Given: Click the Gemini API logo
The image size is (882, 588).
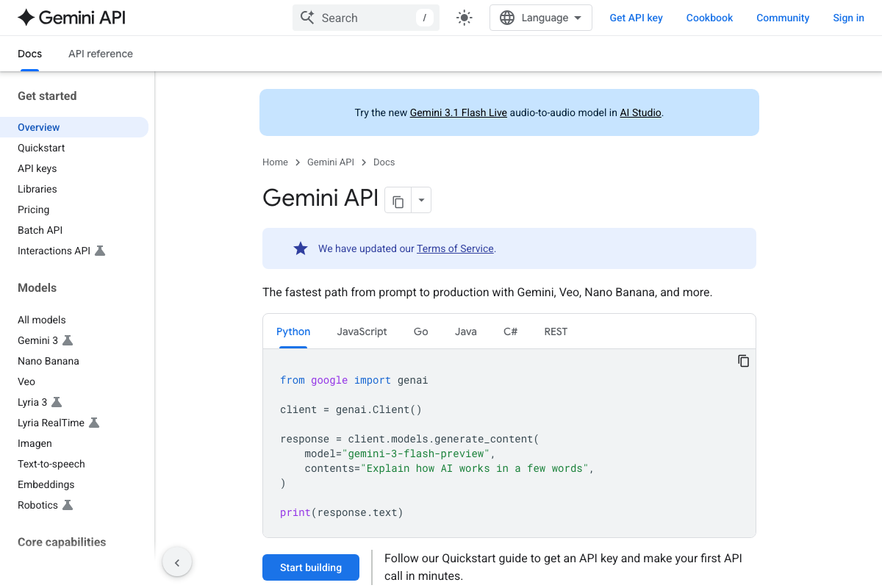Looking at the screenshot, I should click(x=71, y=17).
